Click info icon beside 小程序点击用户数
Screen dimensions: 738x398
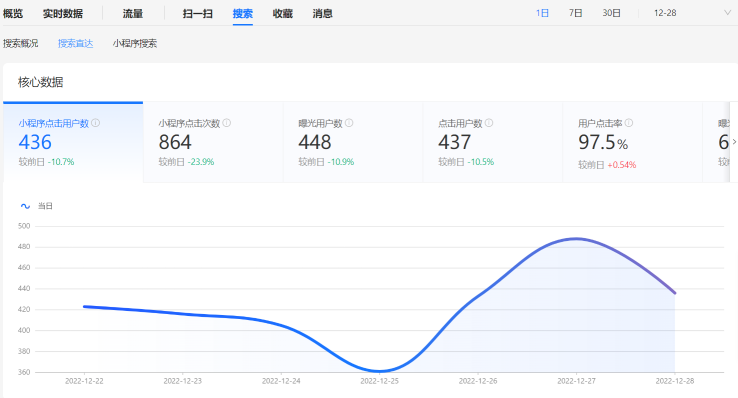click(x=96, y=123)
